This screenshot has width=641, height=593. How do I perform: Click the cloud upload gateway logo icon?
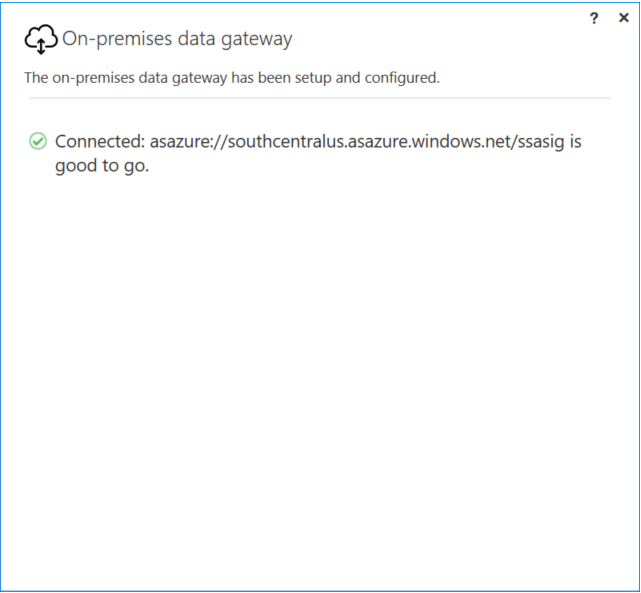41,39
